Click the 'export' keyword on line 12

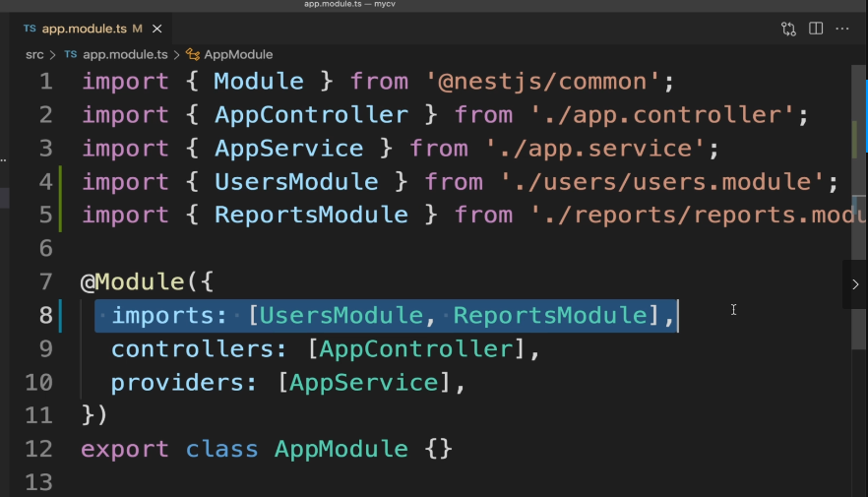click(x=125, y=450)
